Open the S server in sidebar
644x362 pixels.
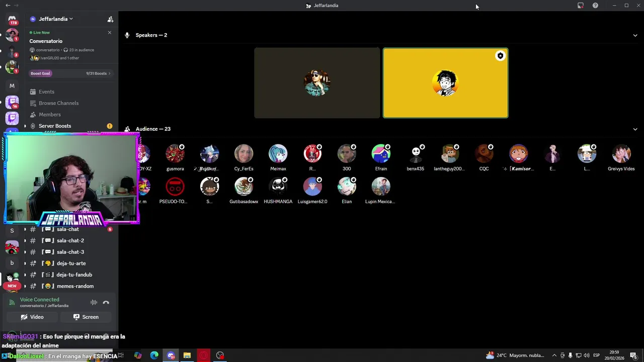click(12, 231)
